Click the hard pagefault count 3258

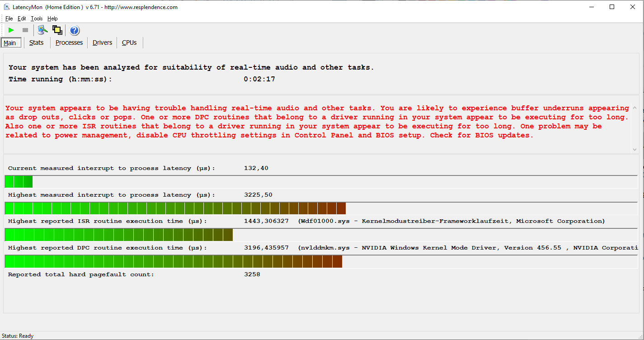pyautogui.click(x=252, y=274)
